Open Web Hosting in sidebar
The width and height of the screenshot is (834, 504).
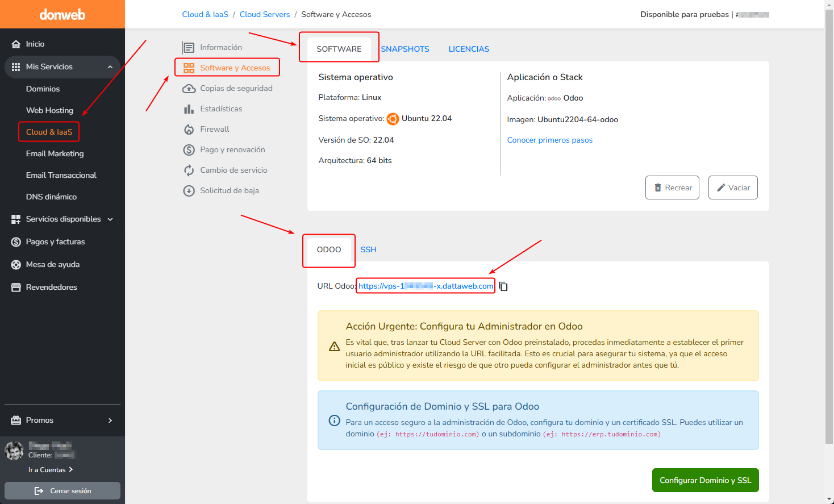49,110
